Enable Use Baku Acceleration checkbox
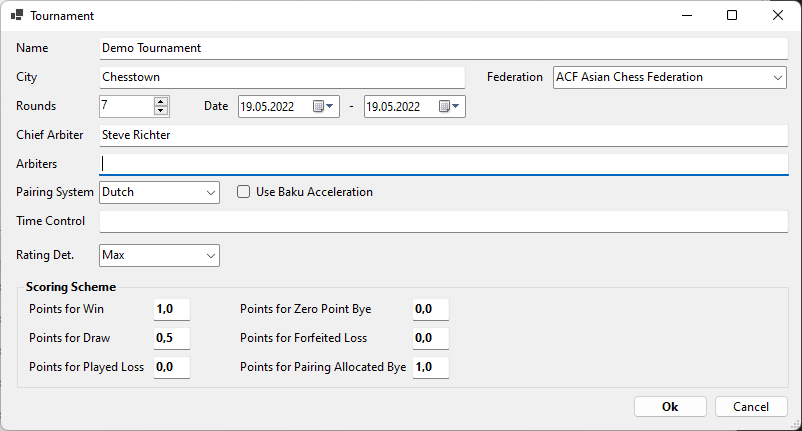Viewport: 802px width, 431px height. coord(243,192)
